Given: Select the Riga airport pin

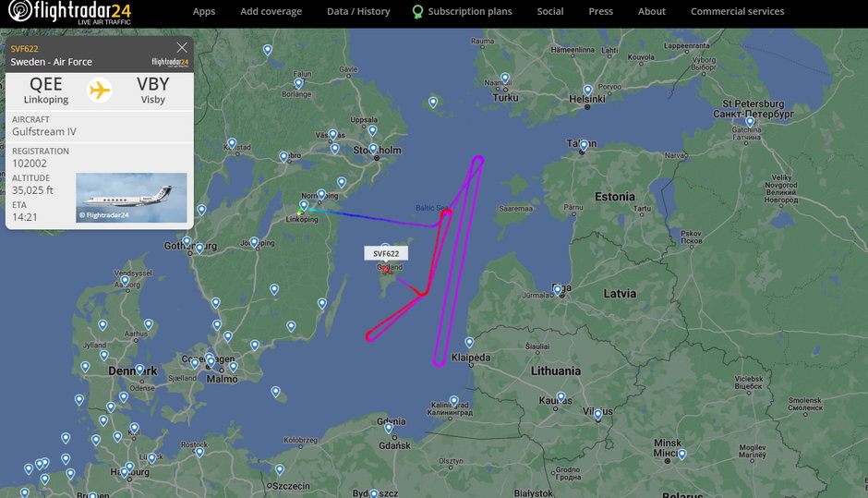Looking at the screenshot, I should point(558,290).
